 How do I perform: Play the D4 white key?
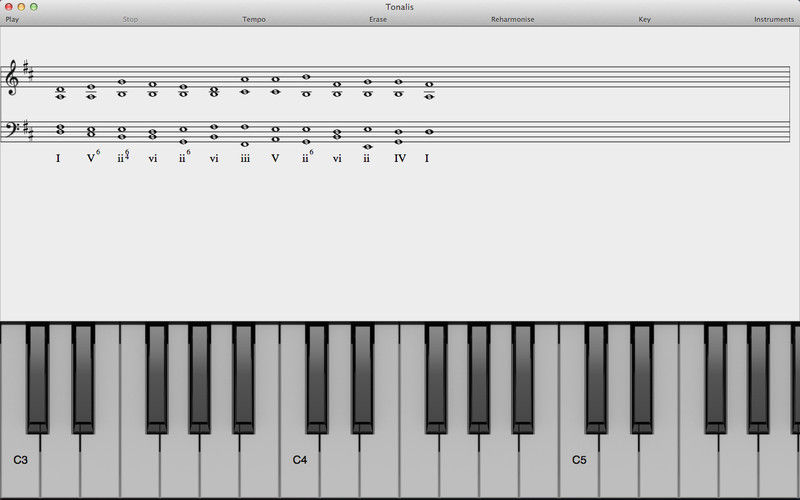[x=339, y=464]
